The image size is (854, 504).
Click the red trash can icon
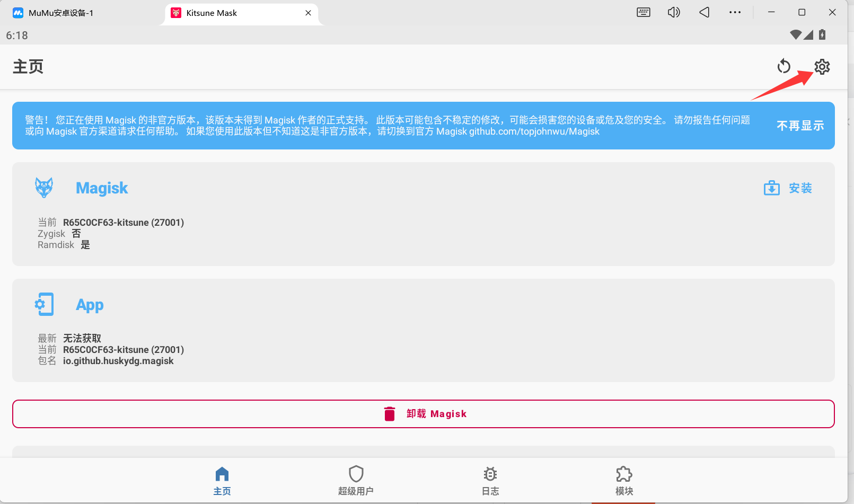390,414
